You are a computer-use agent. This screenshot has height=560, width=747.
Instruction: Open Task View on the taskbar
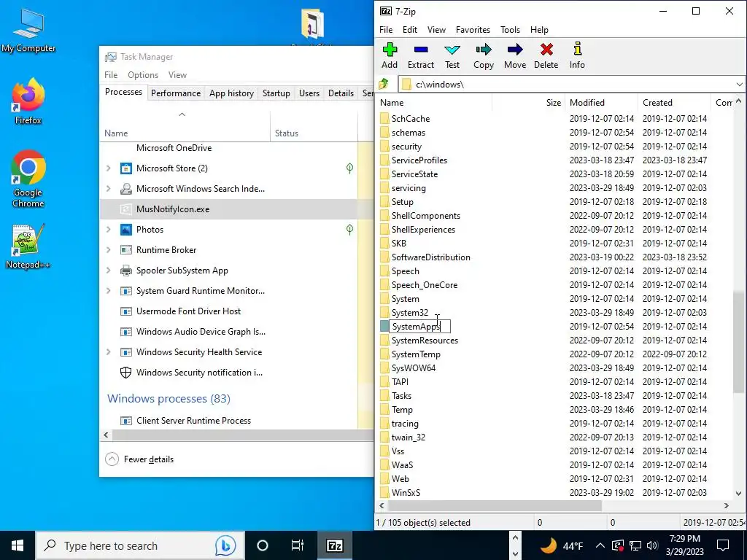pos(298,545)
